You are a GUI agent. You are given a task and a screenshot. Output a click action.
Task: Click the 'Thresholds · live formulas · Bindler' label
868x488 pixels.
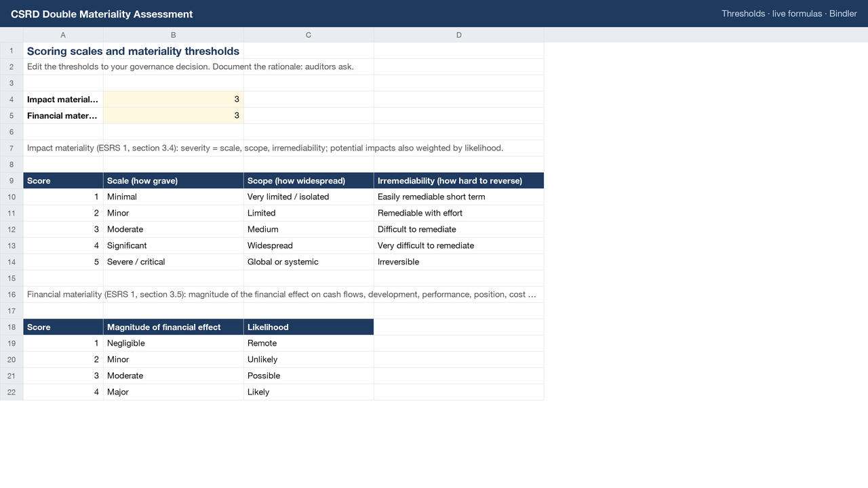pyautogui.click(x=789, y=14)
